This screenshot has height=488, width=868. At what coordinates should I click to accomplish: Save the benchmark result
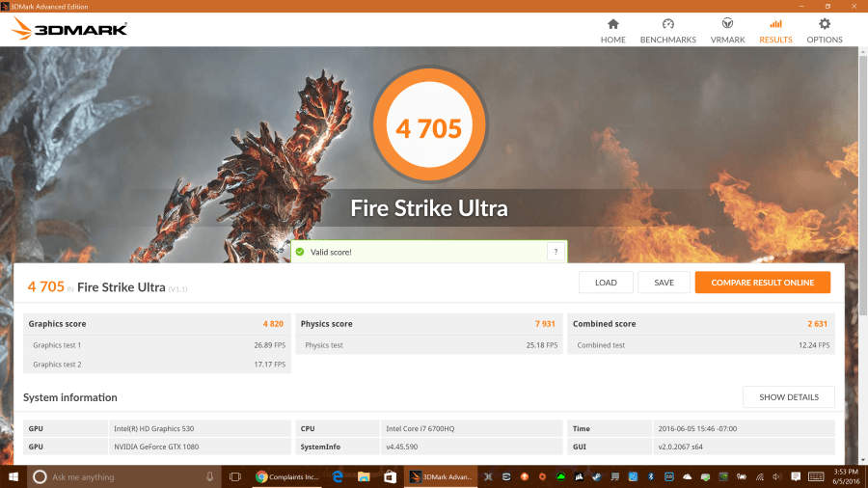tap(664, 283)
